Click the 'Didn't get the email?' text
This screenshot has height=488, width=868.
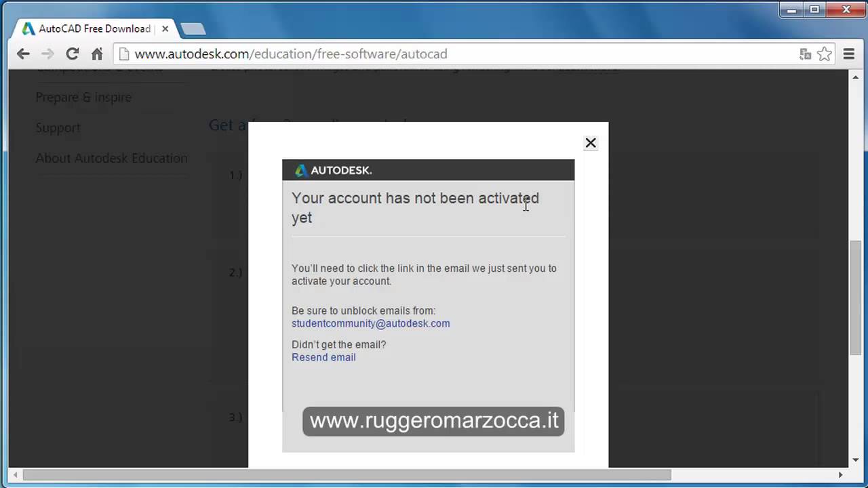click(338, 344)
